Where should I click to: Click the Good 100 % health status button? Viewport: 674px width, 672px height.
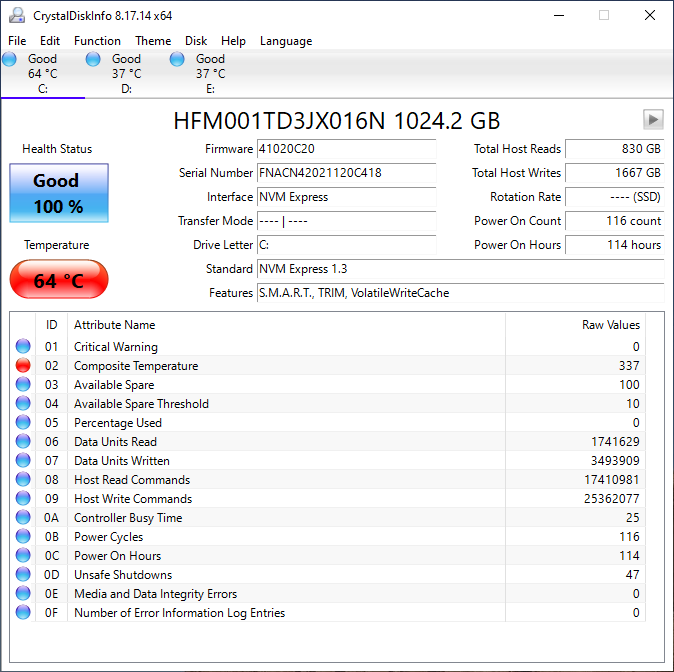point(59,193)
